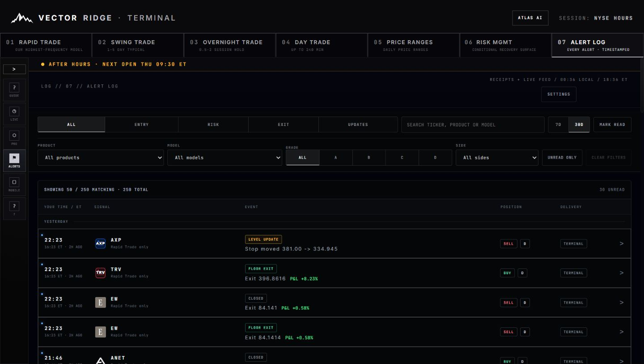Open alert log Settings
Viewport: 644px width, 364px height.
(559, 94)
